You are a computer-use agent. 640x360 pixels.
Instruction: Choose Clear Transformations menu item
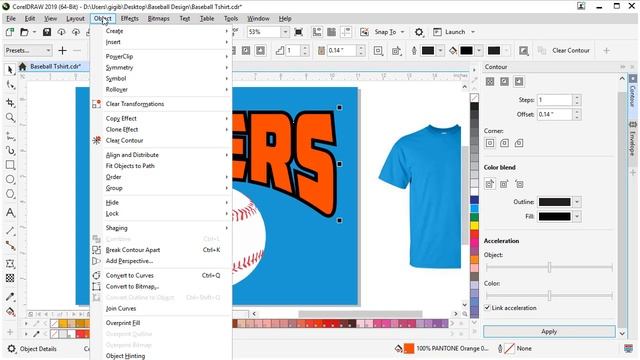pos(162,104)
